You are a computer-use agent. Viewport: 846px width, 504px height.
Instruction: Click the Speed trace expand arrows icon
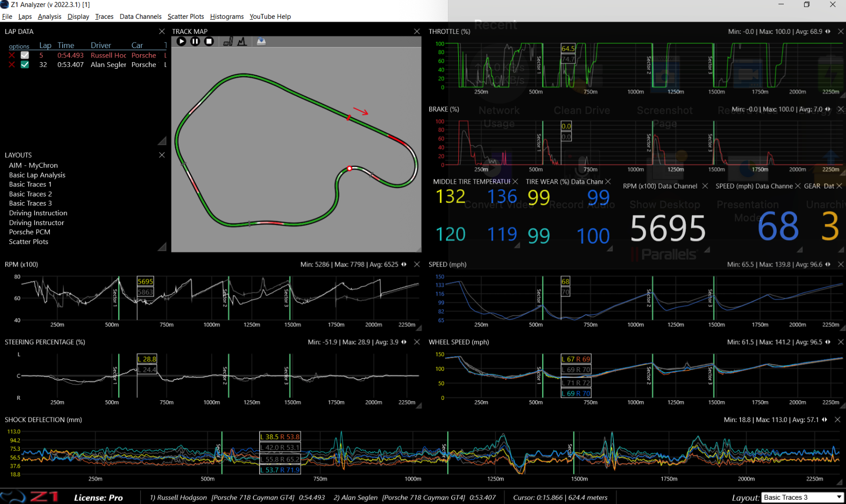tap(828, 264)
